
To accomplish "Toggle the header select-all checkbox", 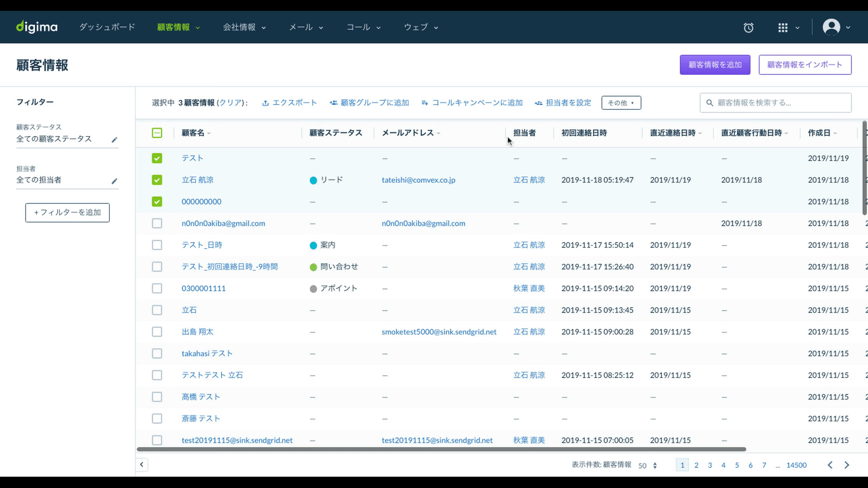I will (157, 133).
